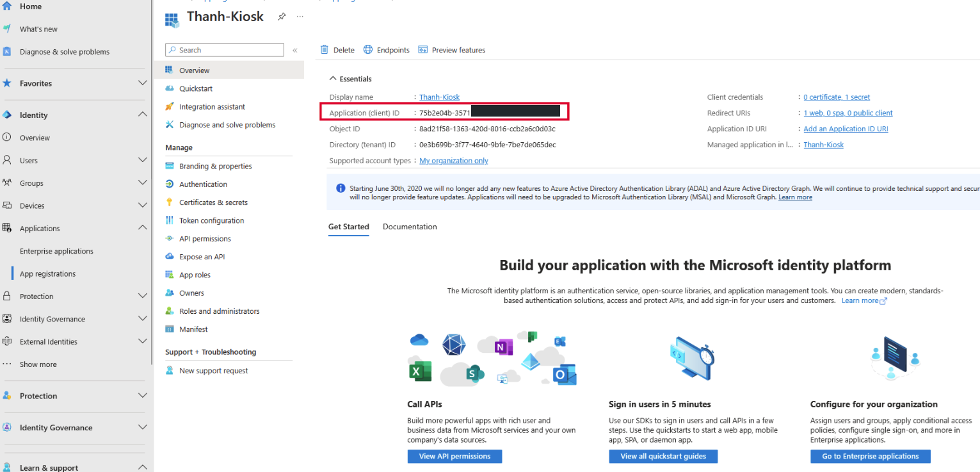Click the Users person icon
The width and height of the screenshot is (980, 472).
(7, 160)
